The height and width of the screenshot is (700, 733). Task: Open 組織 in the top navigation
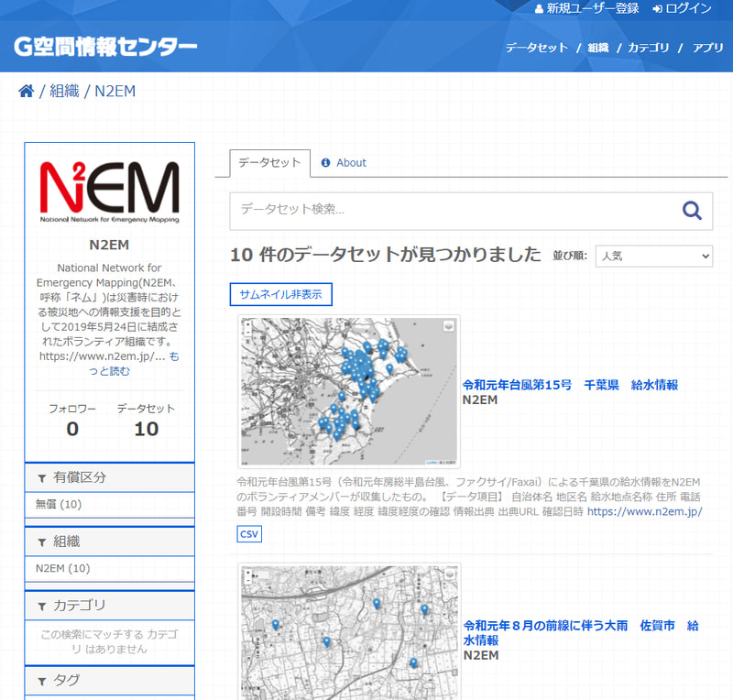[x=598, y=48]
